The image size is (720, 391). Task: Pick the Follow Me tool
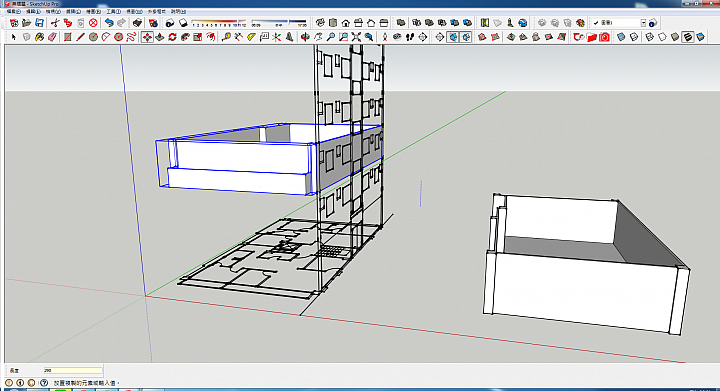pyautogui.click(x=185, y=37)
